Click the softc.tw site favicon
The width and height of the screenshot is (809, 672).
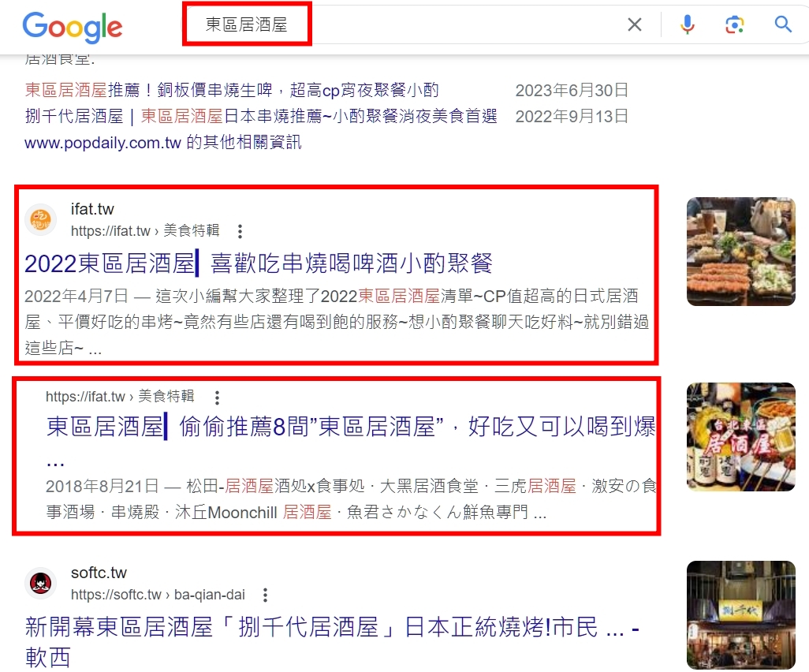click(x=41, y=583)
